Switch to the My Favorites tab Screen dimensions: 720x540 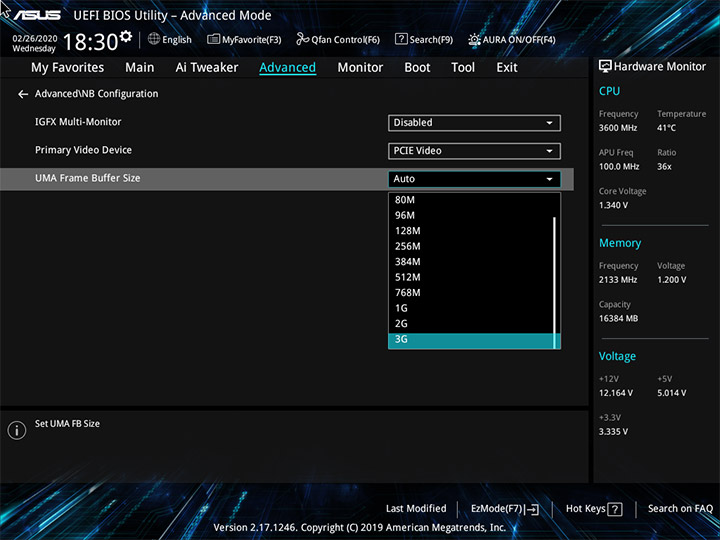68,68
